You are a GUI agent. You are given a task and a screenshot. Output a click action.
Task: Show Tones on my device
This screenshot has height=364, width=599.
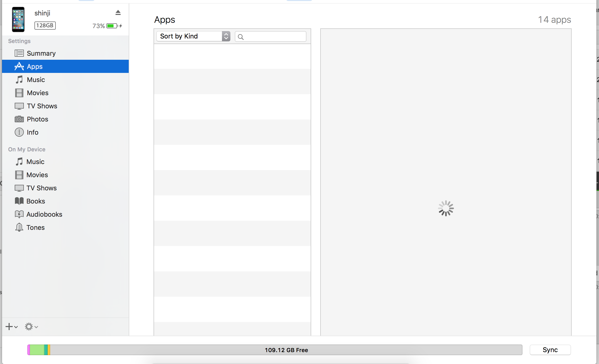coord(35,228)
